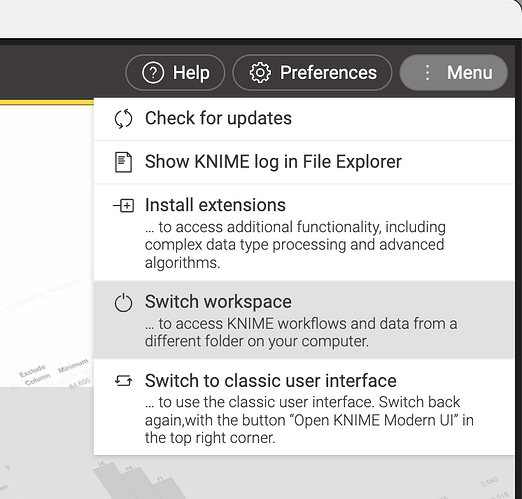Click the KNIME log document icon
The height and width of the screenshot is (499, 522).
tap(123, 162)
